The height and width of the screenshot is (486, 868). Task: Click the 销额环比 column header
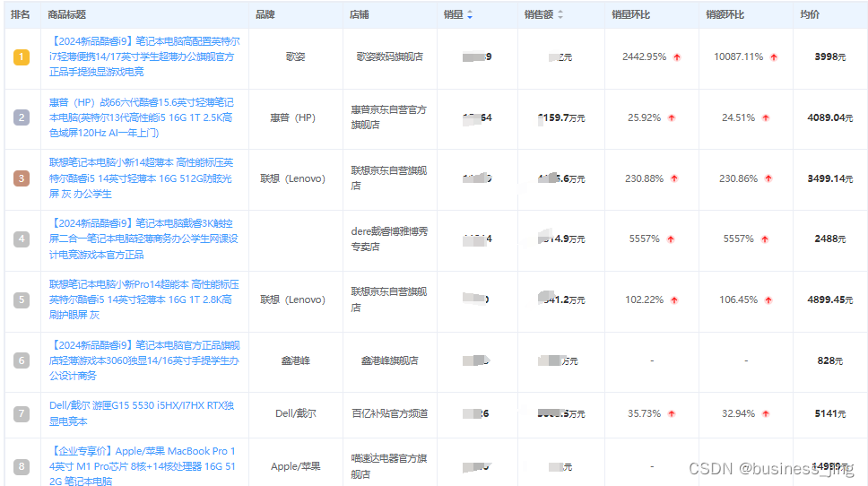pos(725,15)
